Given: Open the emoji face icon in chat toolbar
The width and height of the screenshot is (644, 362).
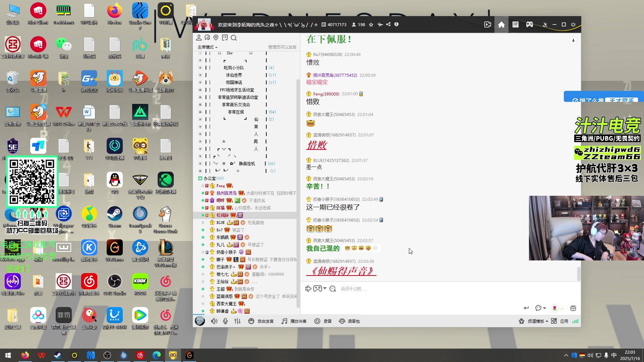Looking at the screenshot, I should coord(333,289).
